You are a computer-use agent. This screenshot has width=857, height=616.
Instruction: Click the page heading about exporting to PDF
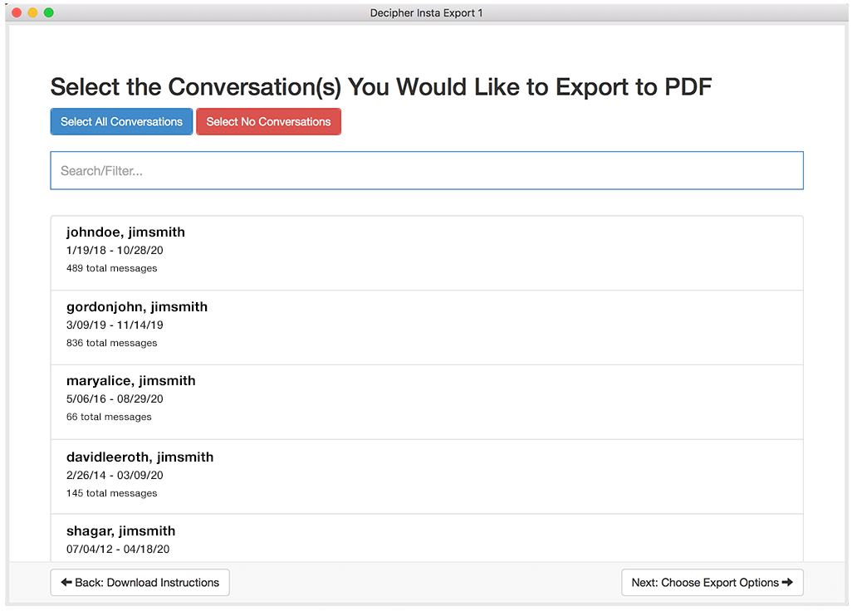[380, 86]
